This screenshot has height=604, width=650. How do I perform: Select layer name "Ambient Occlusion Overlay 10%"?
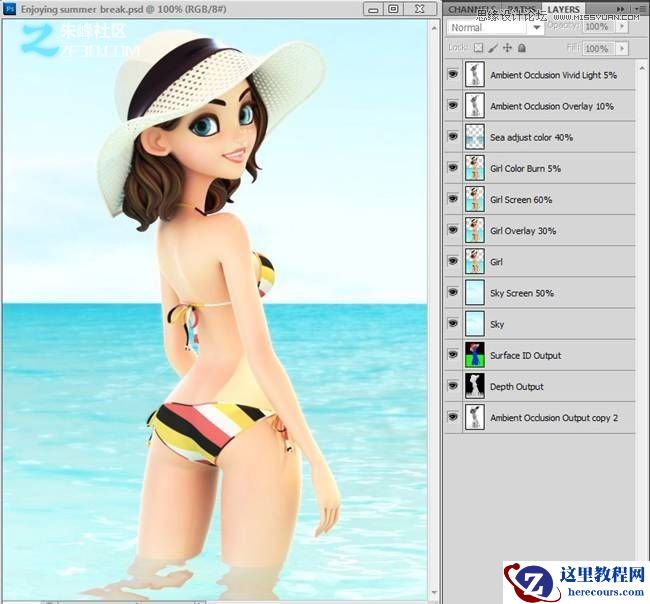pos(552,106)
